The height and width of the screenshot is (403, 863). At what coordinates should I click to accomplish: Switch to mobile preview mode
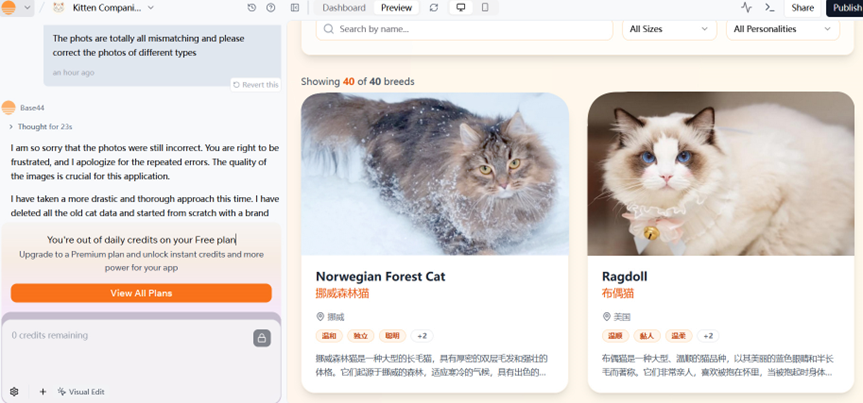(x=485, y=8)
